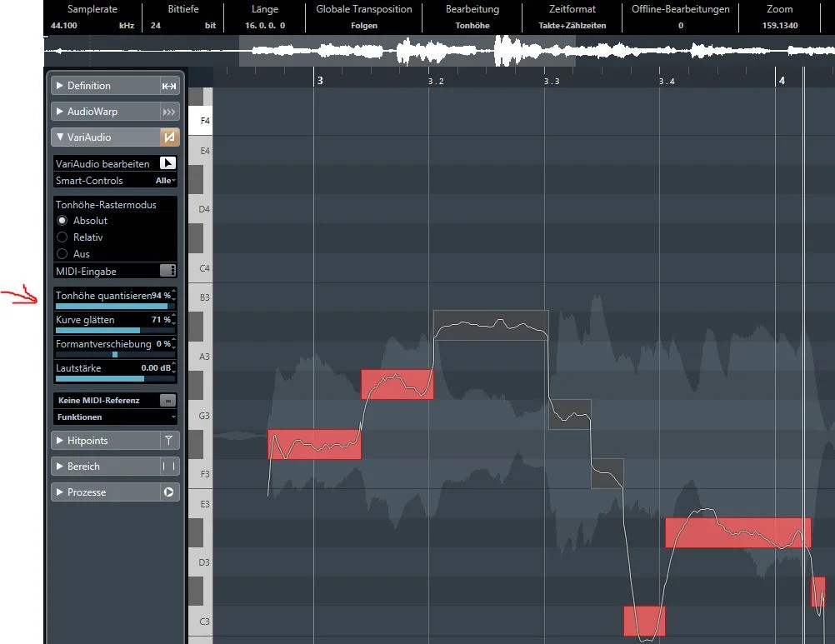Click the Offline-Bearbeitungen 0 value
The width and height of the screenshot is (835, 644).
tap(681, 26)
